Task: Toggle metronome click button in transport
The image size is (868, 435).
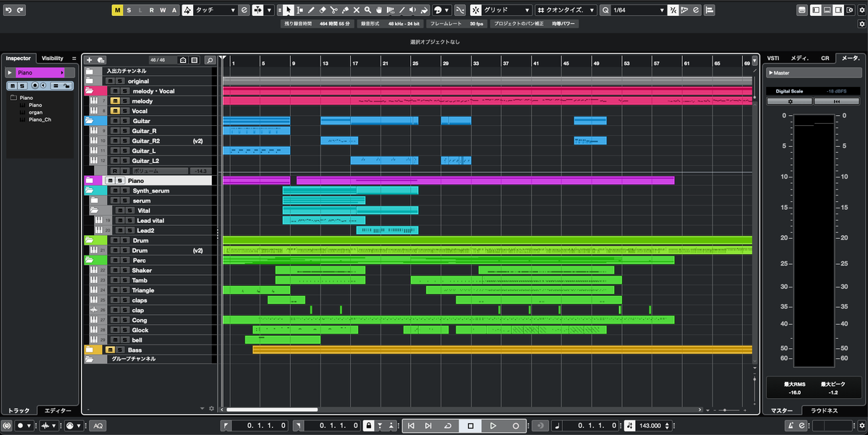Action: pos(791,426)
